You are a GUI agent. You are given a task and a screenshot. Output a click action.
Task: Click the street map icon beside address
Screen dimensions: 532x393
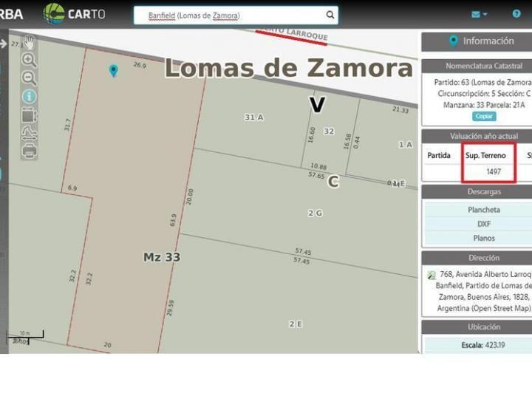click(432, 275)
